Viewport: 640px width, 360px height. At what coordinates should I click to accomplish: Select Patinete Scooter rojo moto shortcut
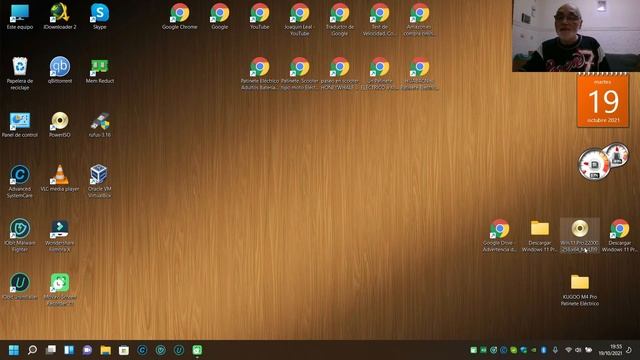(x=300, y=74)
